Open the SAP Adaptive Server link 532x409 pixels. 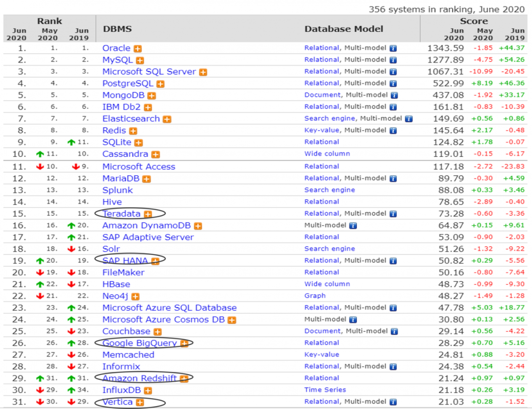tap(148, 237)
